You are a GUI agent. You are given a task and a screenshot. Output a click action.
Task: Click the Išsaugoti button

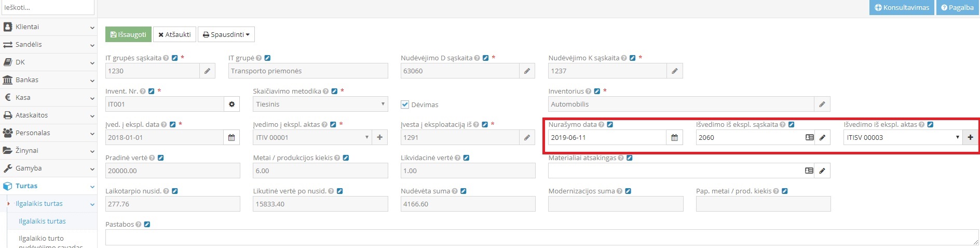(x=128, y=35)
